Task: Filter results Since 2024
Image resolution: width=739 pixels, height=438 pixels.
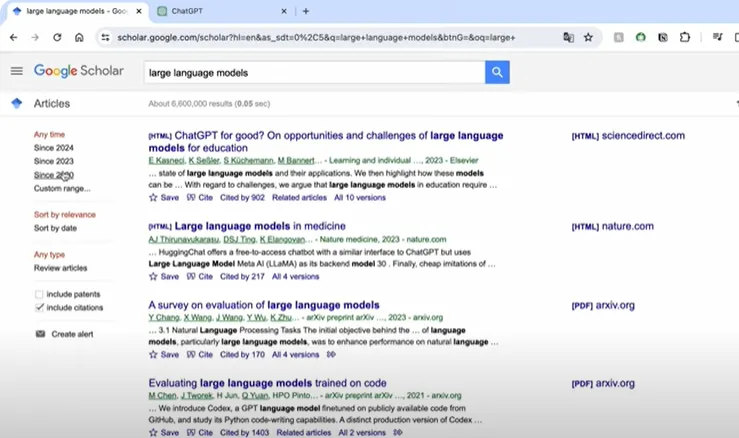Action: [x=54, y=148]
